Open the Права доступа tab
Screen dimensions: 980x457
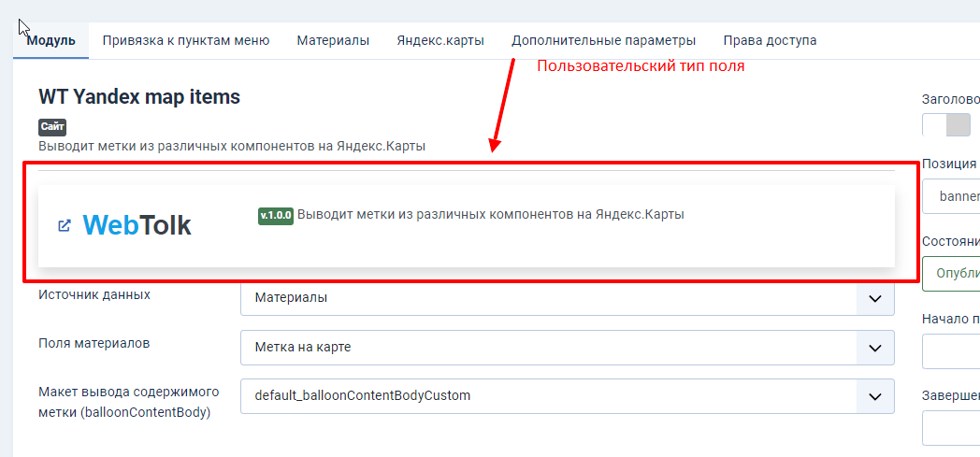(x=770, y=40)
